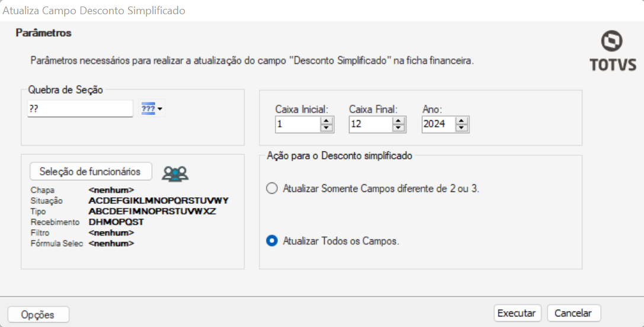Image resolution: width=644 pixels, height=327 pixels.
Task: Click the employee group people icon
Action: click(x=175, y=173)
